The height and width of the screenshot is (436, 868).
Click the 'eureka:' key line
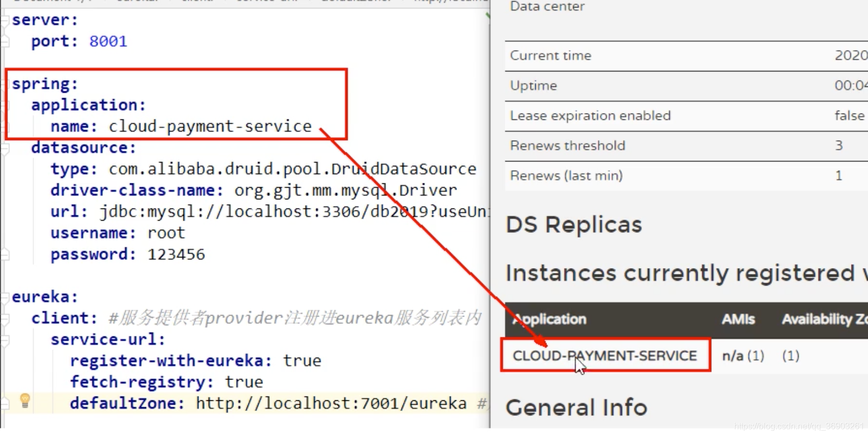click(x=45, y=297)
